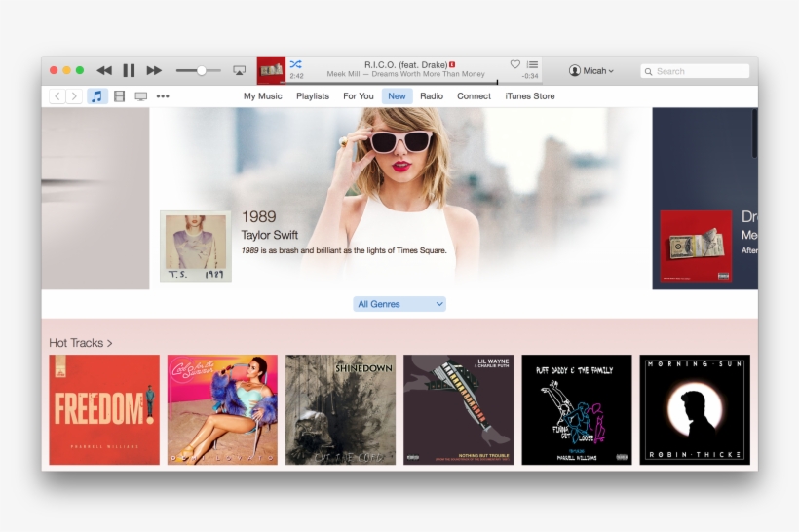The image size is (799, 532).
Task: Open the Micah account menu
Action: pos(591,71)
